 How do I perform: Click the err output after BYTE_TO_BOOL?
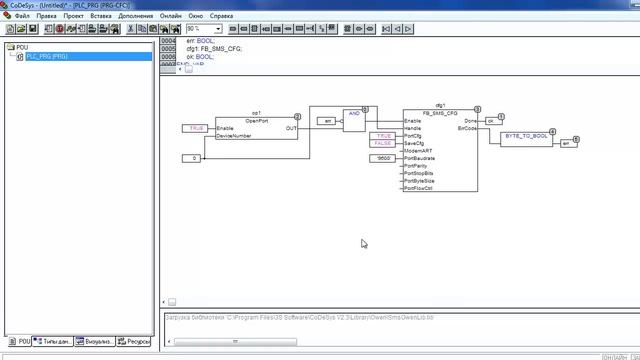[569, 143]
